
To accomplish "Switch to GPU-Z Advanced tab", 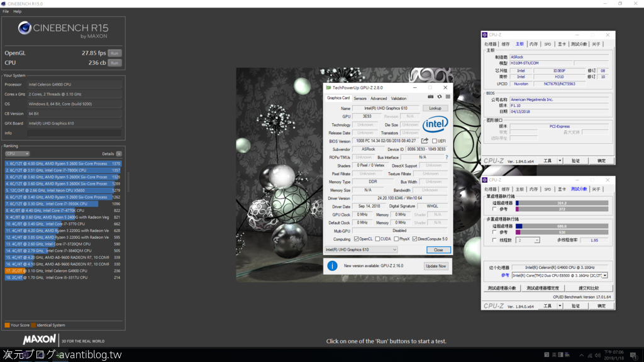I will click(379, 99).
